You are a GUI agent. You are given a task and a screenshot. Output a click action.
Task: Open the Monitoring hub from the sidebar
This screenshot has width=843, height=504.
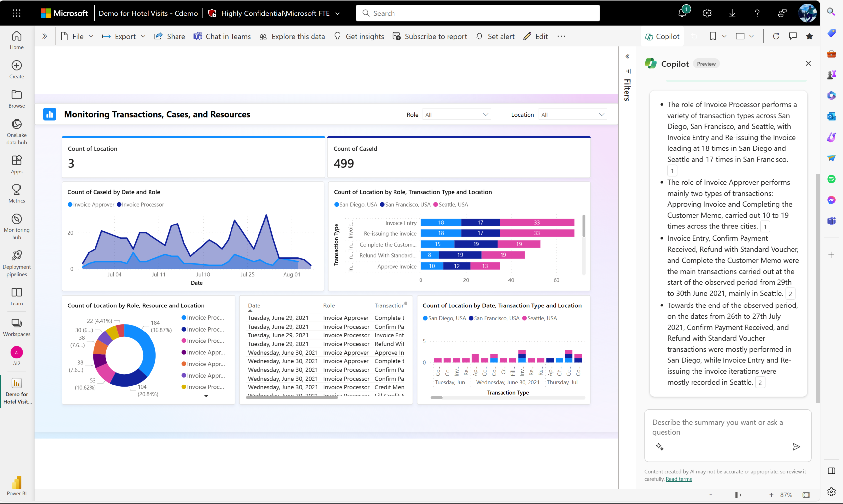16,226
